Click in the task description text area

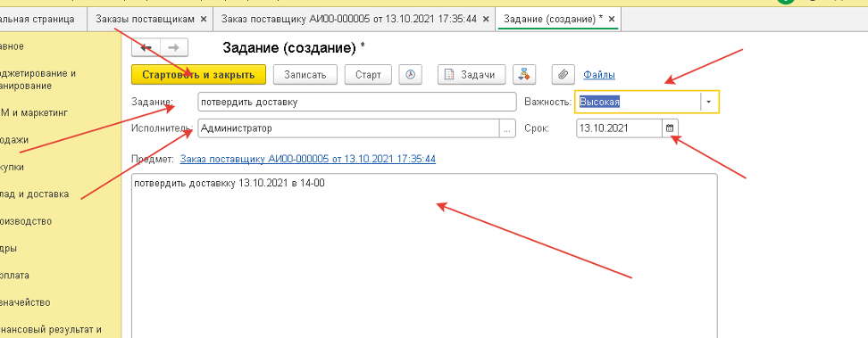click(x=424, y=256)
